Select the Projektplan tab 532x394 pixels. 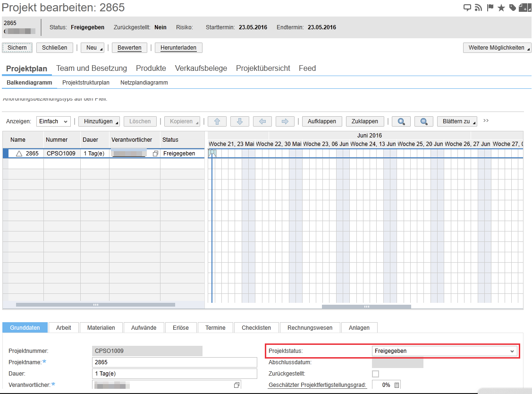tap(26, 69)
